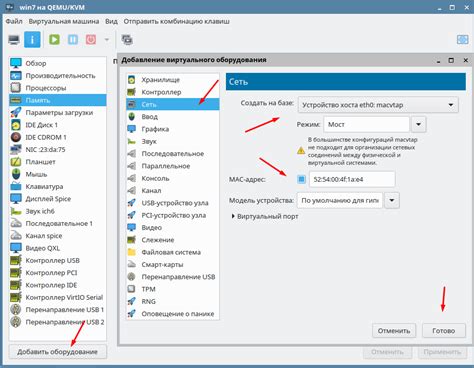
Task: Close the add hardware dialog
Action: coord(466,60)
